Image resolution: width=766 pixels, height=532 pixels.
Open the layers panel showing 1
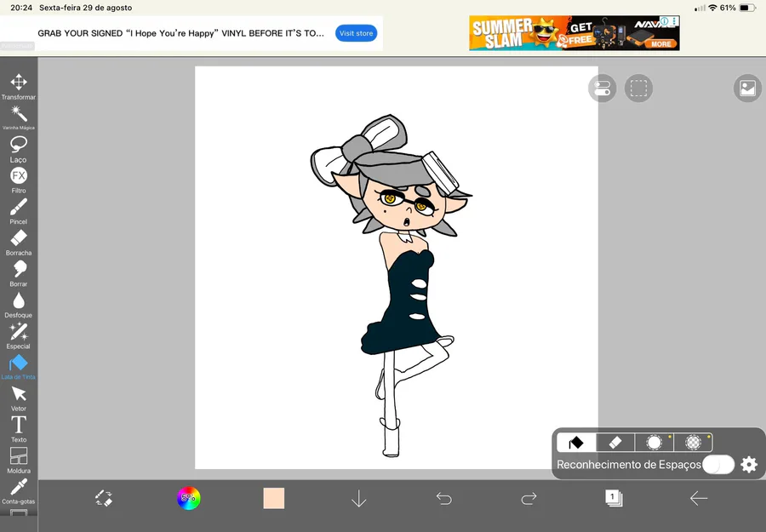pos(614,498)
